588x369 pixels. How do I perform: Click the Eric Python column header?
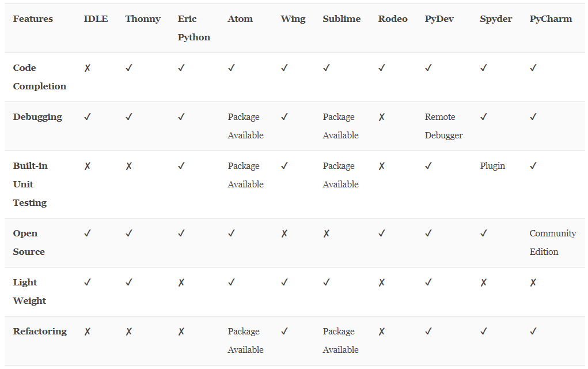194,28
